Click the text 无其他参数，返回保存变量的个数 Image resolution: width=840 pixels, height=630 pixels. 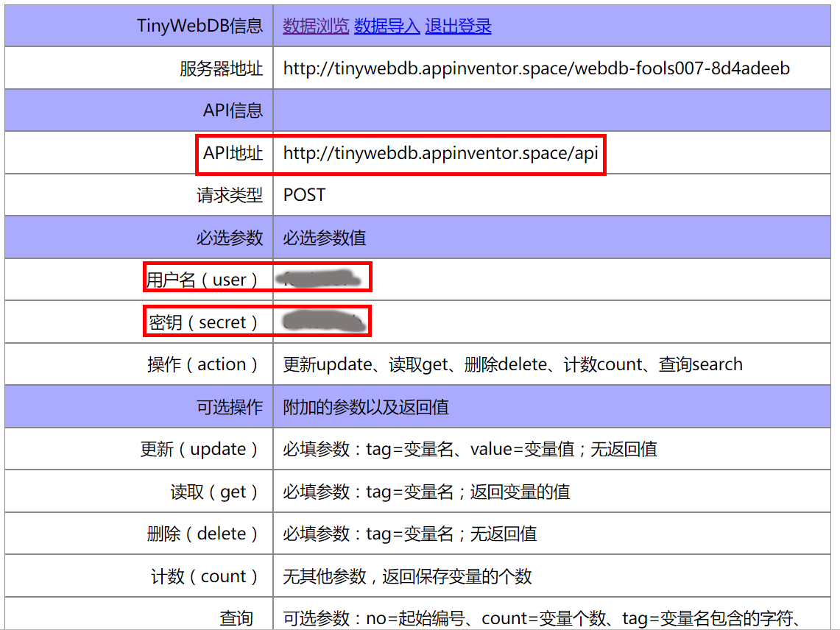(407, 576)
